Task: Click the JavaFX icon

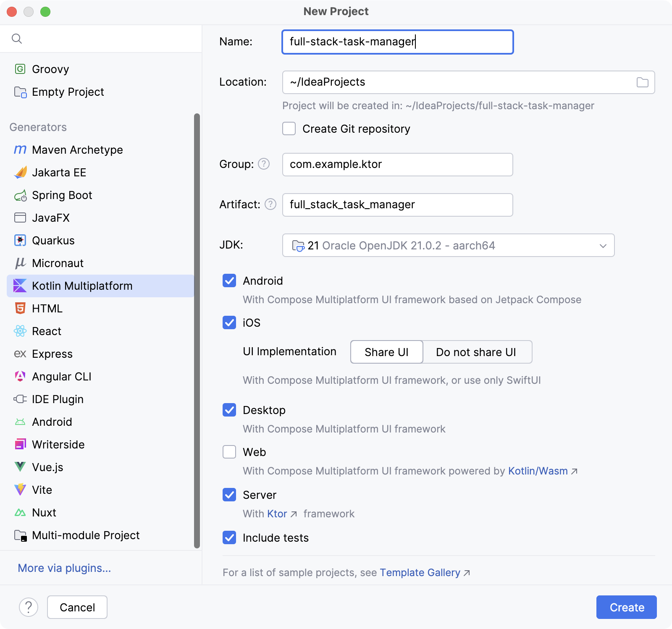Action: pyautogui.click(x=20, y=218)
